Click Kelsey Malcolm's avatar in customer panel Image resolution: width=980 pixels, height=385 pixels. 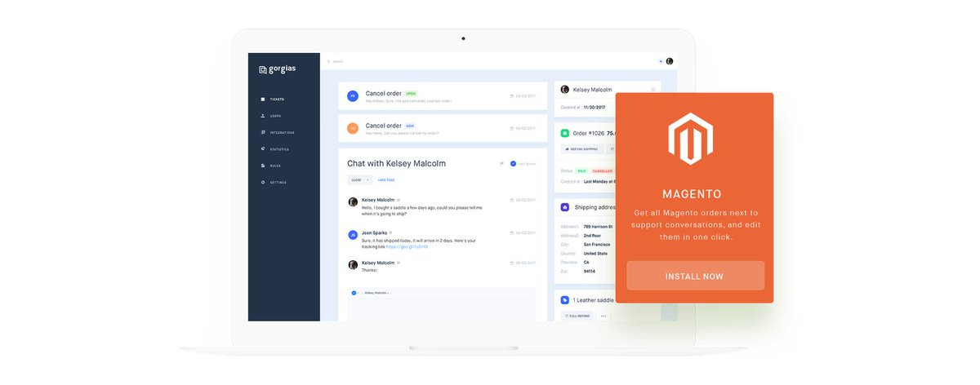coord(565,89)
